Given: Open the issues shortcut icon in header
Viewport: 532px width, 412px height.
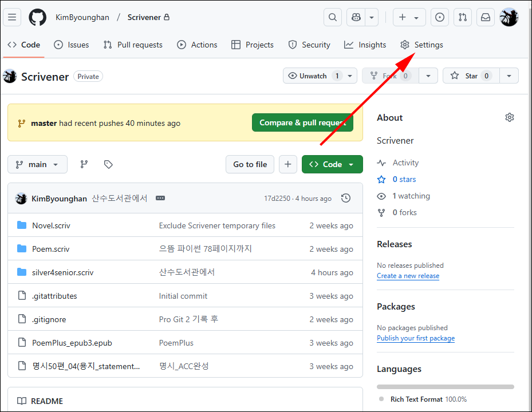Looking at the screenshot, I should coord(440,17).
